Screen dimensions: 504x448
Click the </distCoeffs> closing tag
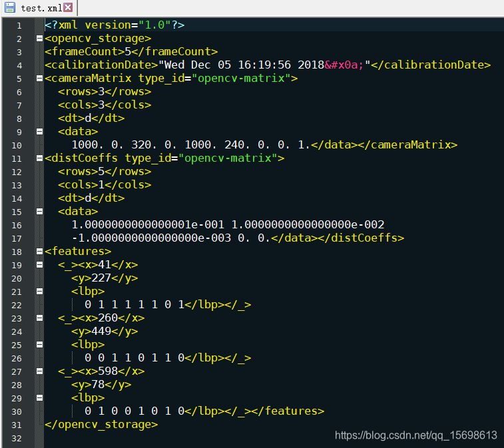point(361,238)
